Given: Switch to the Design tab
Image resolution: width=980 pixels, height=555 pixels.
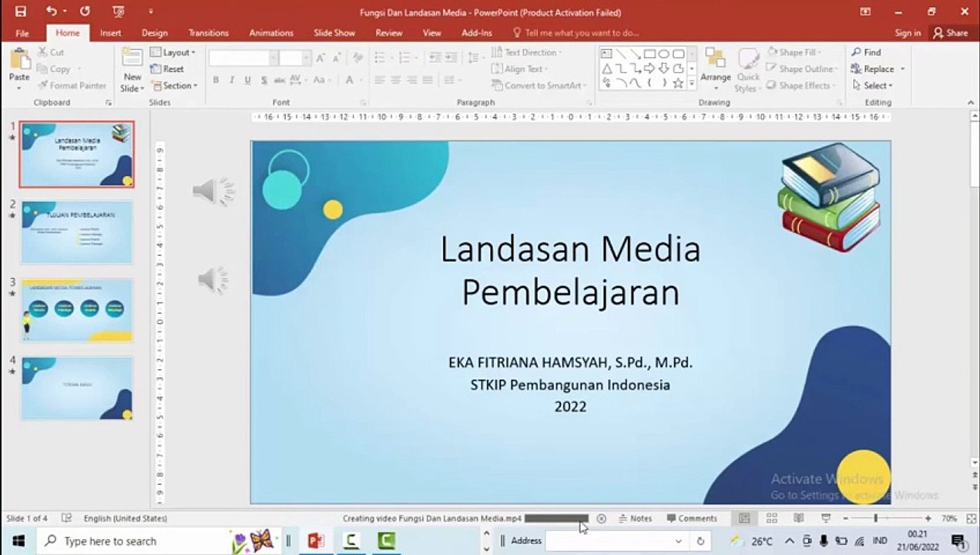Looking at the screenshot, I should 154,33.
